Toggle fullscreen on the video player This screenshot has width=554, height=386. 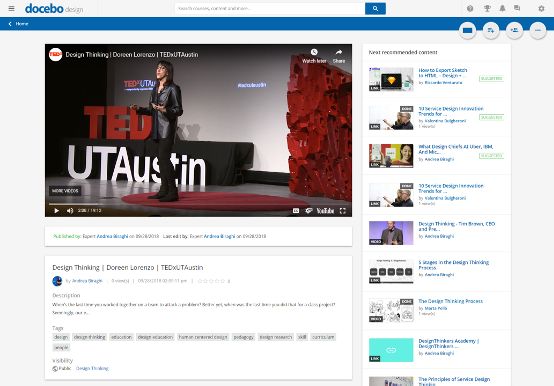coord(343,211)
